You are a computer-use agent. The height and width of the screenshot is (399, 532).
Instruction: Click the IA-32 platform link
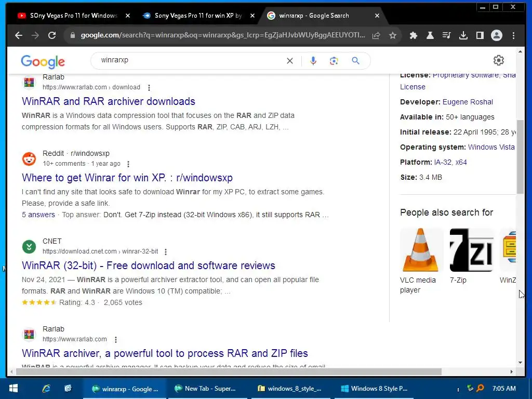[x=443, y=162]
